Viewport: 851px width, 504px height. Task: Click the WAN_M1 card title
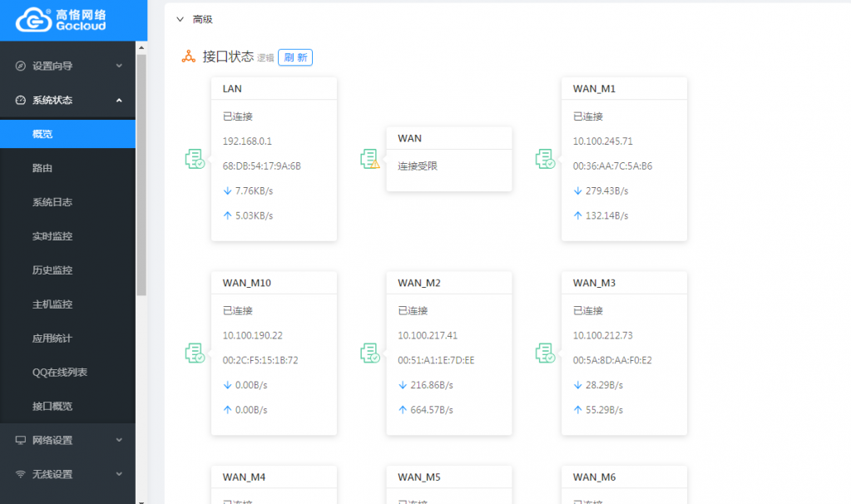click(594, 89)
